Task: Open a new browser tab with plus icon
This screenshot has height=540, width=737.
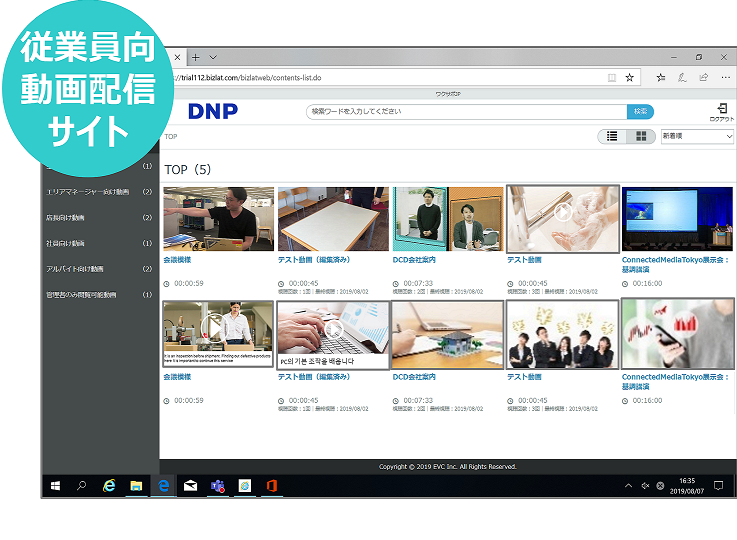Action: pyautogui.click(x=196, y=57)
